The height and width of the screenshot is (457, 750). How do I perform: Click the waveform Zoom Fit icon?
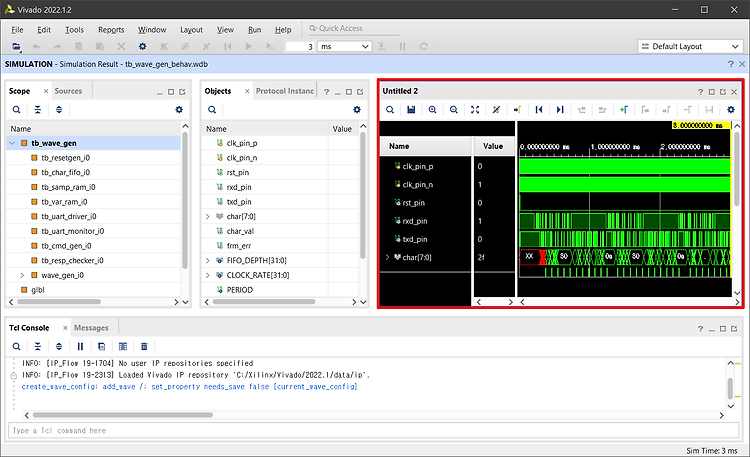tap(474, 110)
